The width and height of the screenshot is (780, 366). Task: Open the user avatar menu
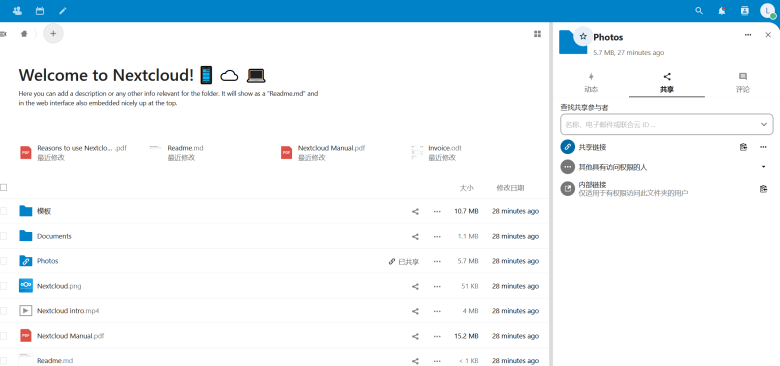pyautogui.click(x=768, y=10)
